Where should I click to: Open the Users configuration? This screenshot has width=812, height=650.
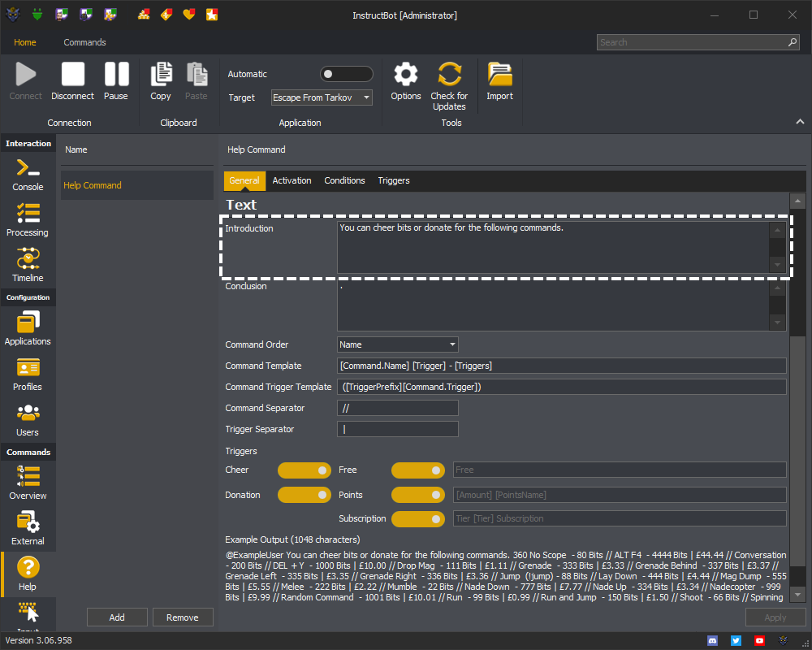(28, 420)
